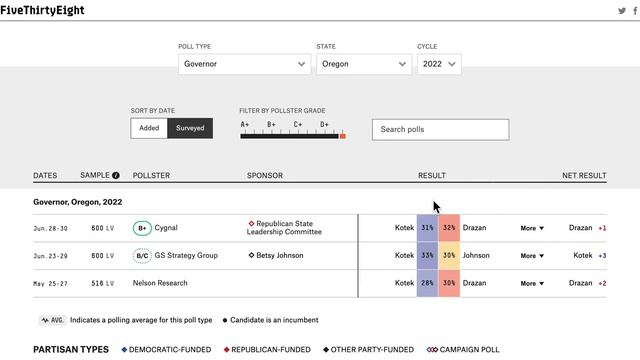
Task: Click the orange pollster grade slider handle
Action: tap(343, 136)
